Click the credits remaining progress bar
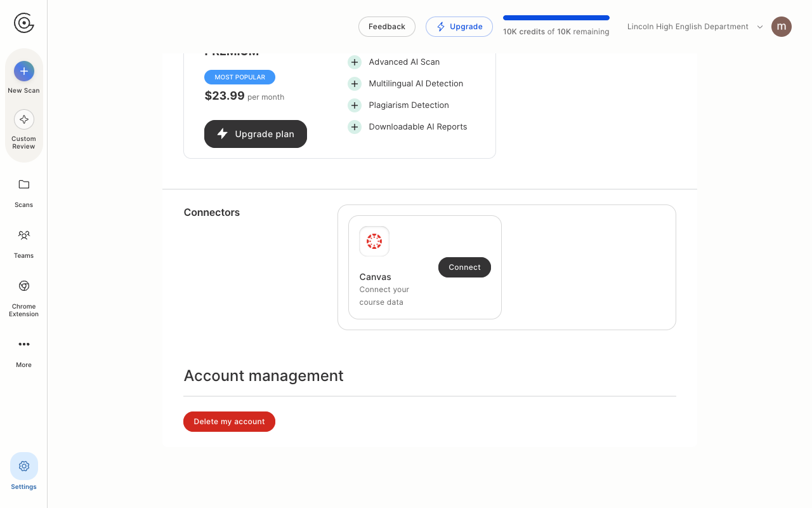Viewport: 812px width, 508px height. 556,18
